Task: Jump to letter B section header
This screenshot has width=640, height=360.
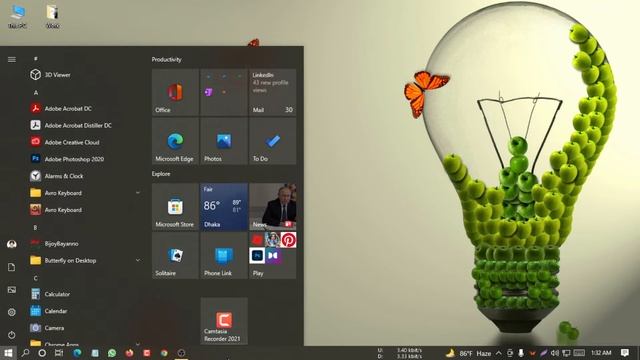Action: 36,227
